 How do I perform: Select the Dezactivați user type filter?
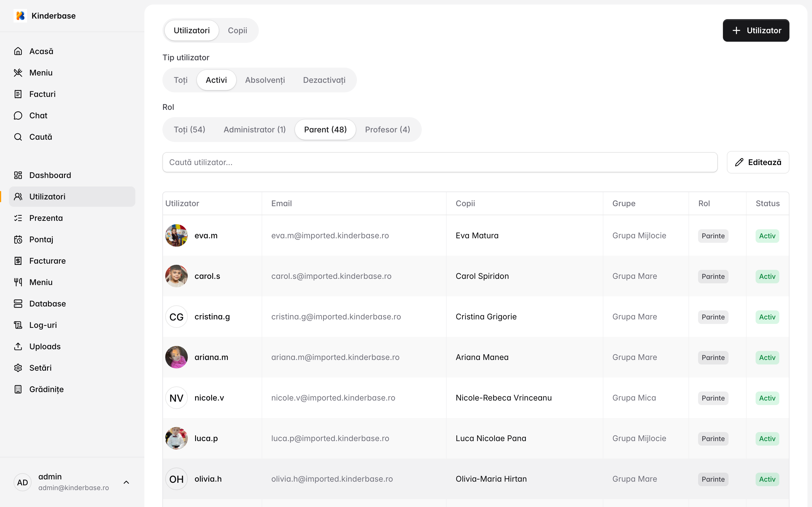tap(324, 80)
